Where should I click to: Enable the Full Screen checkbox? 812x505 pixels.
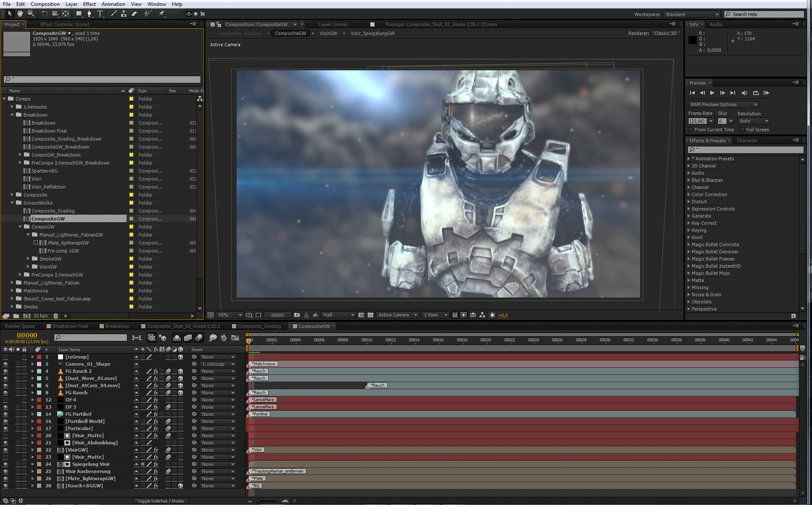(742, 130)
